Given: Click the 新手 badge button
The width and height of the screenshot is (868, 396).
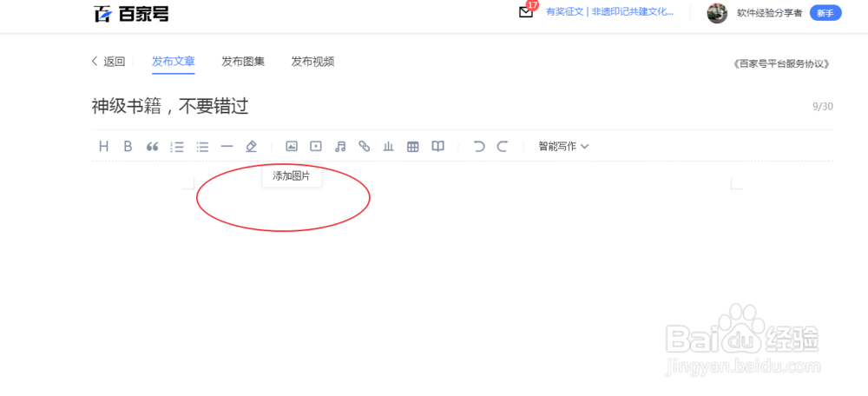Looking at the screenshot, I should pos(825,13).
